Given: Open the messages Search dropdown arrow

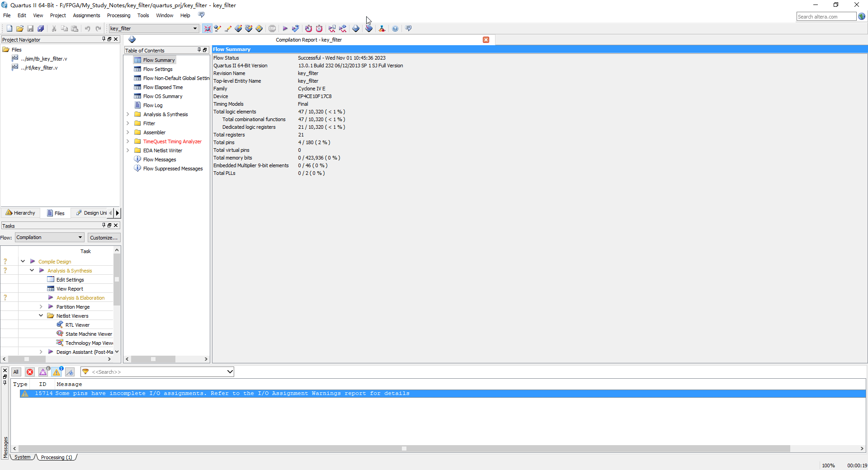Looking at the screenshot, I should pos(230,372).
